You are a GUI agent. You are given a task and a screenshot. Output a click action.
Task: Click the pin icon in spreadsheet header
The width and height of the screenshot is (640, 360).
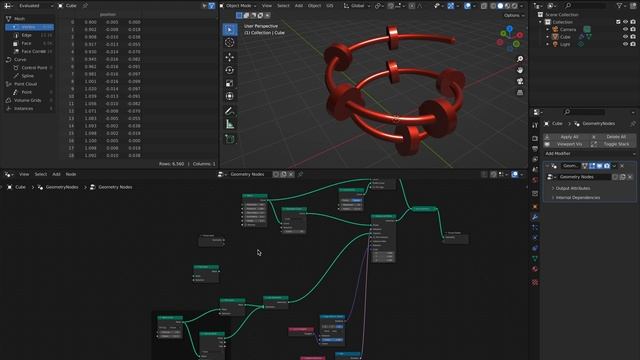[x=85, y=6]
